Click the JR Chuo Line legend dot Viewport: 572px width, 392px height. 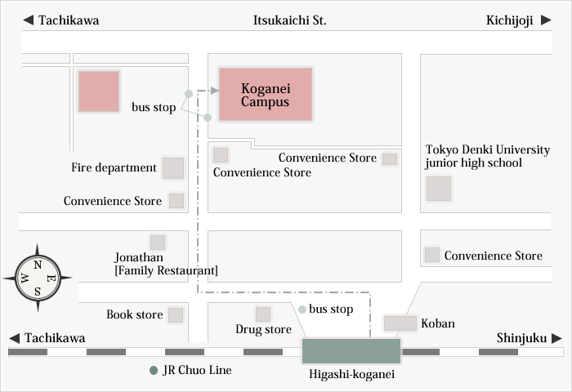(154, 371)
